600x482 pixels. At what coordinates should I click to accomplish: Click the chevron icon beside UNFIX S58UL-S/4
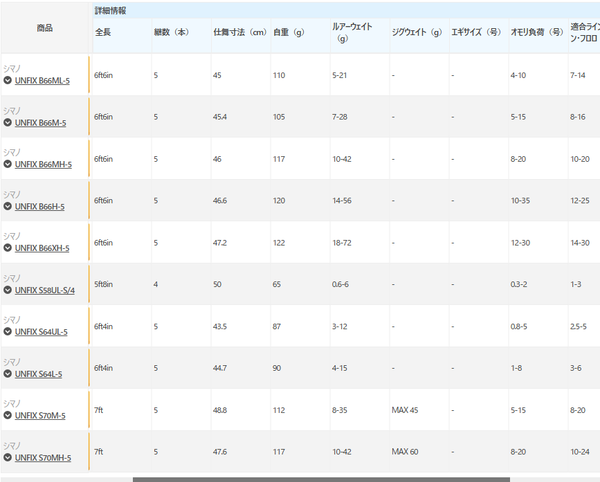click(x=8, y=290)
